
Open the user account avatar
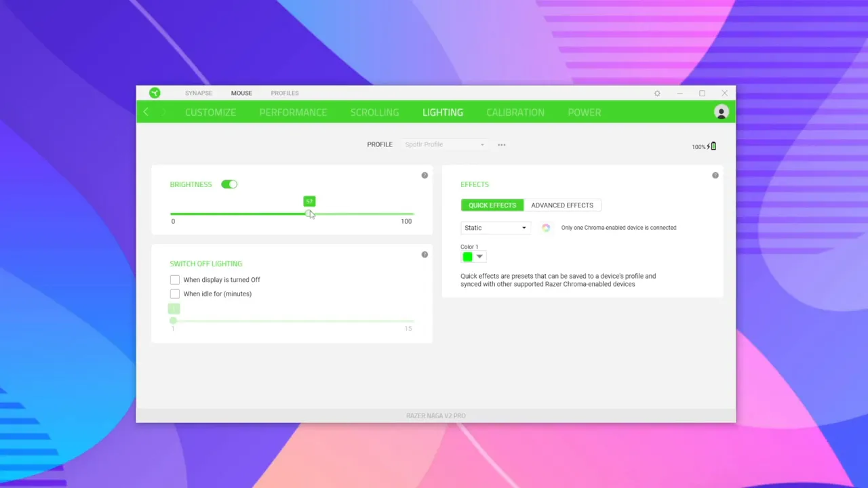(x=721, y=113)
